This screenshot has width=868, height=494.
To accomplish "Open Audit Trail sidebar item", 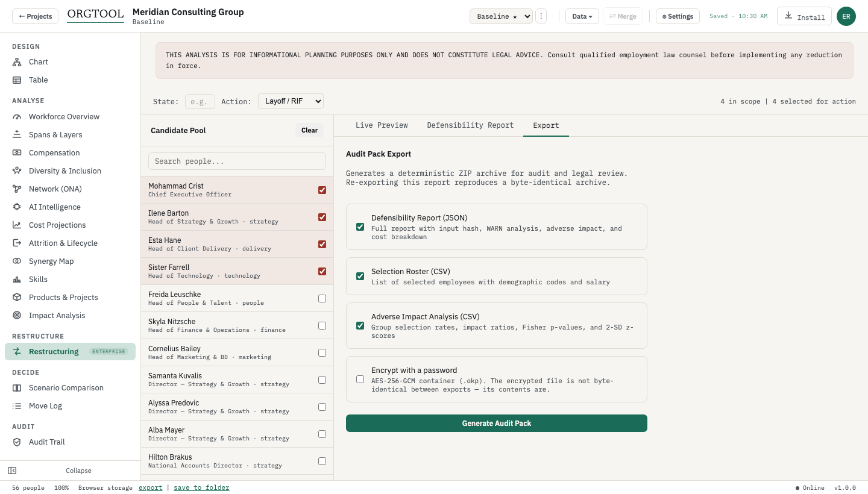I will pos(70,442).
